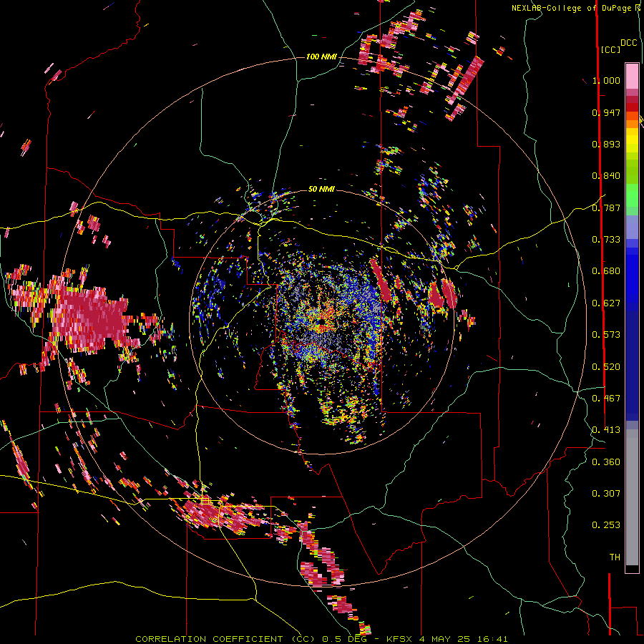The image size is (644, 644).
Task: Click the 0.413 legend value
Action: [606, 430]
